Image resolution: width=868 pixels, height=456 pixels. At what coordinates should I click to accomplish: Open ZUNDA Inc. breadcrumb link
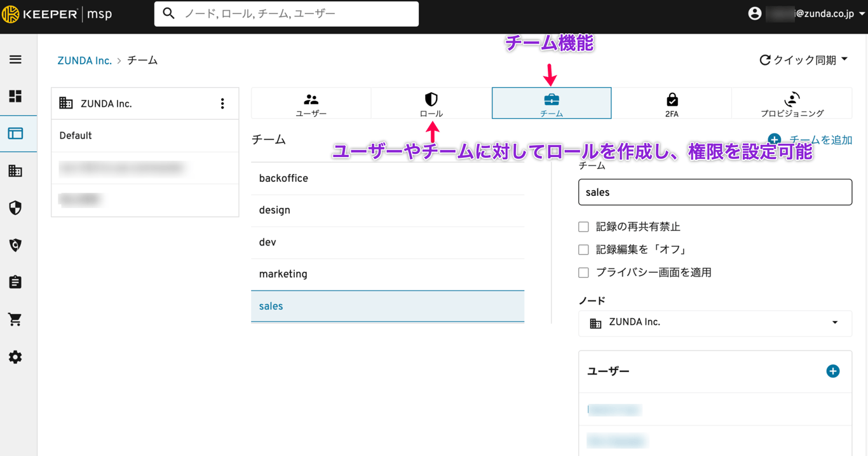click(x=85, y=60)
